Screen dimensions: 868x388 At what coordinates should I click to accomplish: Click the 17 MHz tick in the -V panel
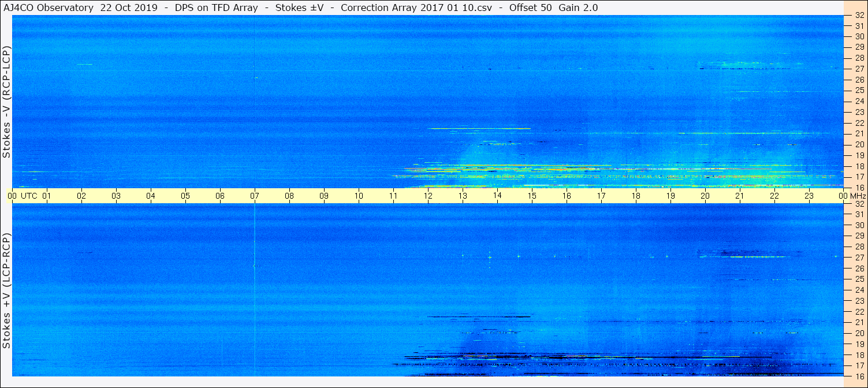[x=859, y=177]
